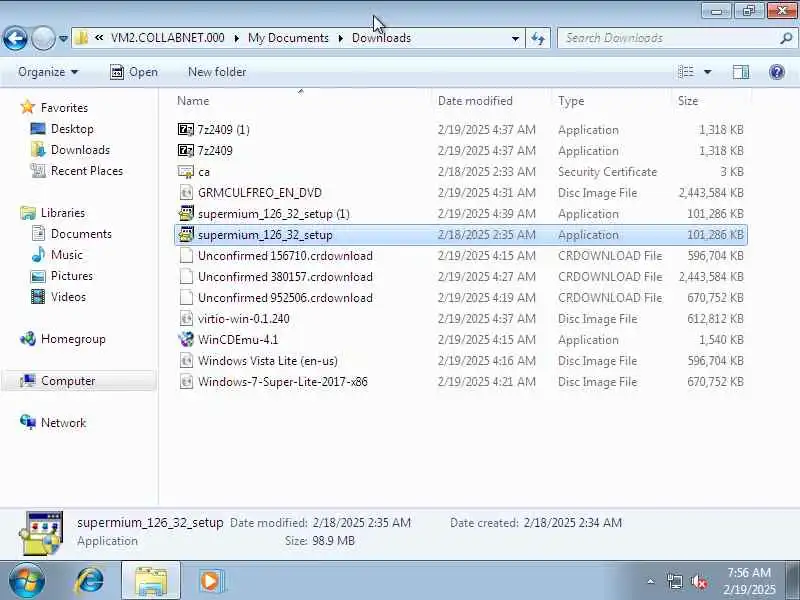
Task: Click the highlighted supermium_126_32_setup icon
Action: 186,234
